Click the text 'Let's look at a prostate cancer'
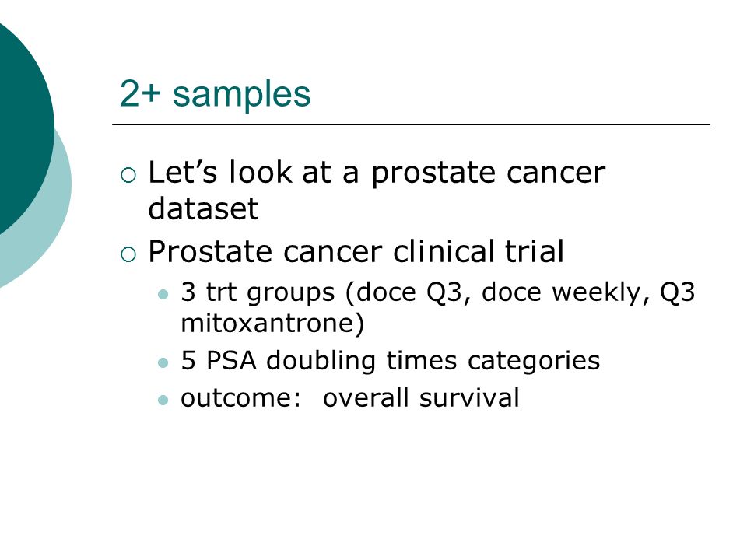The width and height of the screenshot is (747, 560). pos(377,173)
